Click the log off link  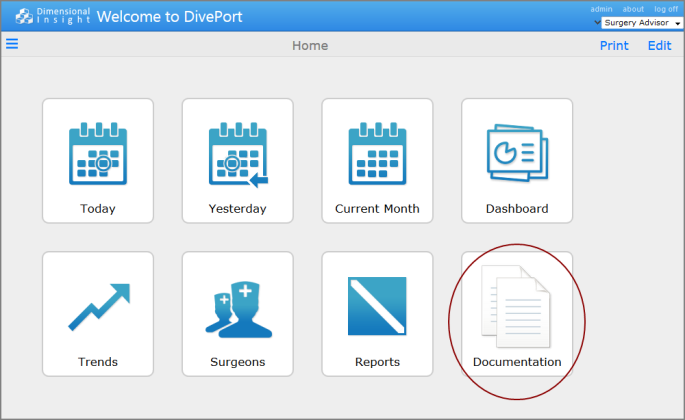click(666, 9)
